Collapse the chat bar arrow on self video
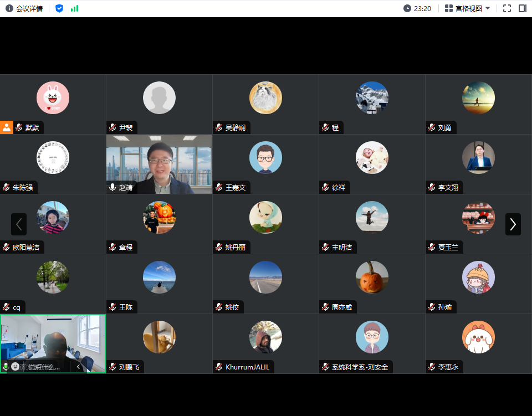 79,366
